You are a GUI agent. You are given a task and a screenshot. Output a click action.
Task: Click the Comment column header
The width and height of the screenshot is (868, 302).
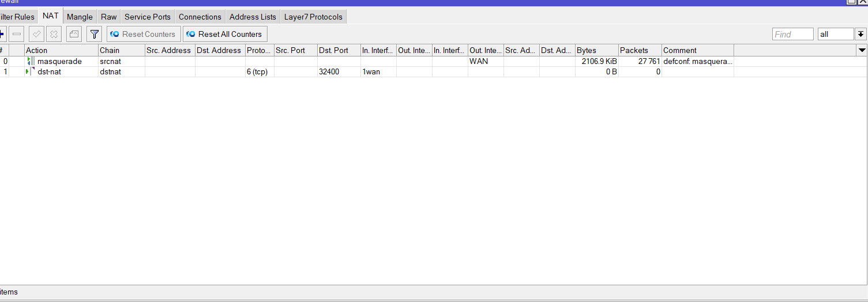tap(698, 50)
